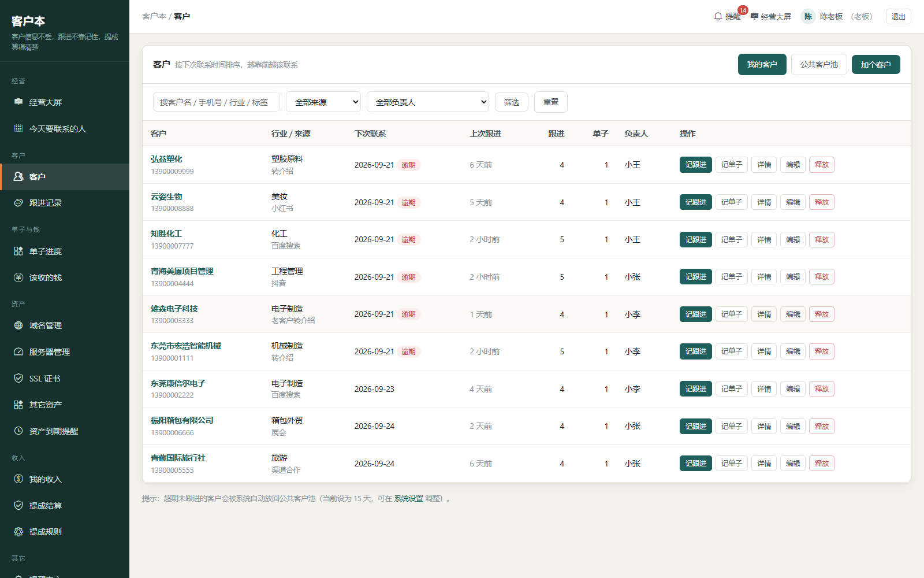Click 经营大屏 screen icon in top bar
Image resolution: width=924 pixels, height=578 pixels.
[x=754, y=16]
